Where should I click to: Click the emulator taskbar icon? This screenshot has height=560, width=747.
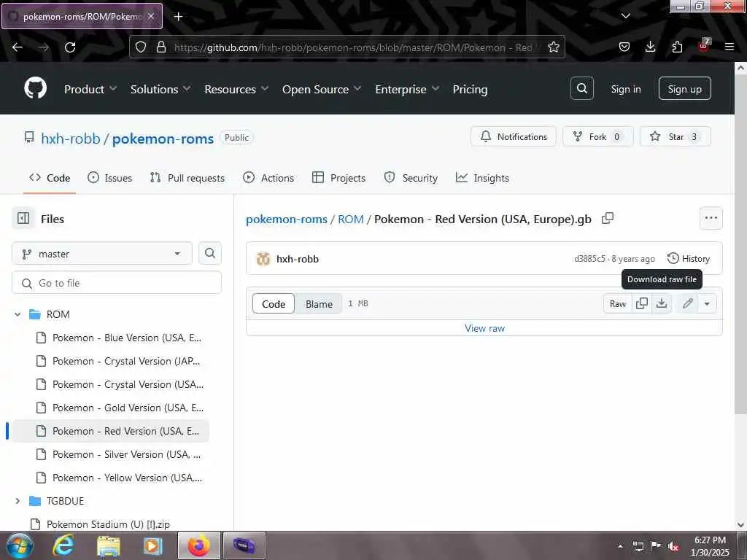click(x=244, y=545)
